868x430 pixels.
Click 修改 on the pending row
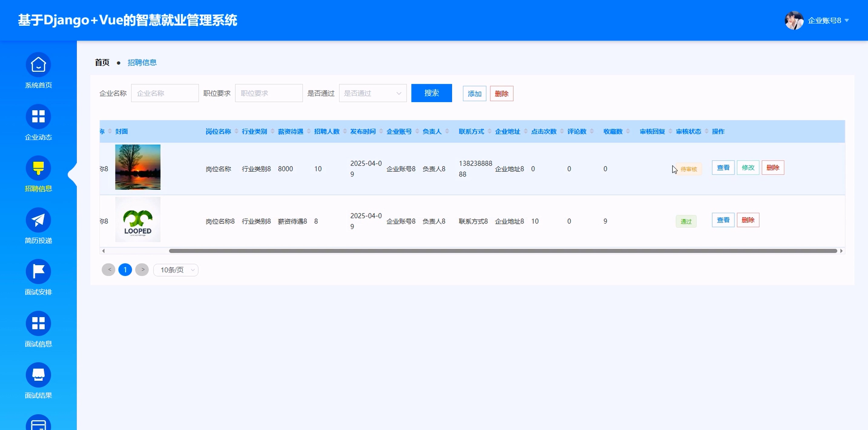(748, 168)
